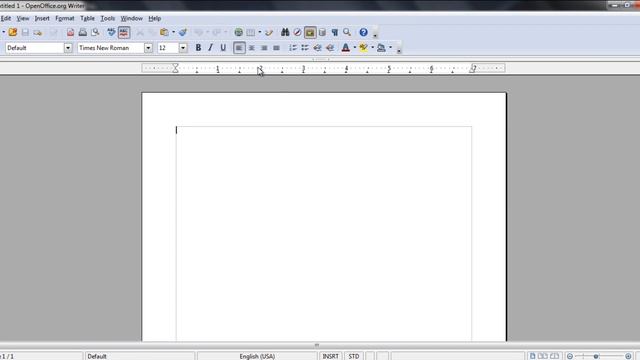
Task: Select Align Left
Action: coord(239,48)
